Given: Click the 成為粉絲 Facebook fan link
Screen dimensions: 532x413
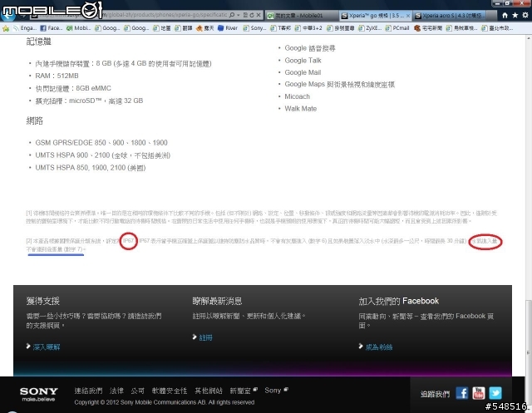Looking at the screenshot, I should 379,347.
